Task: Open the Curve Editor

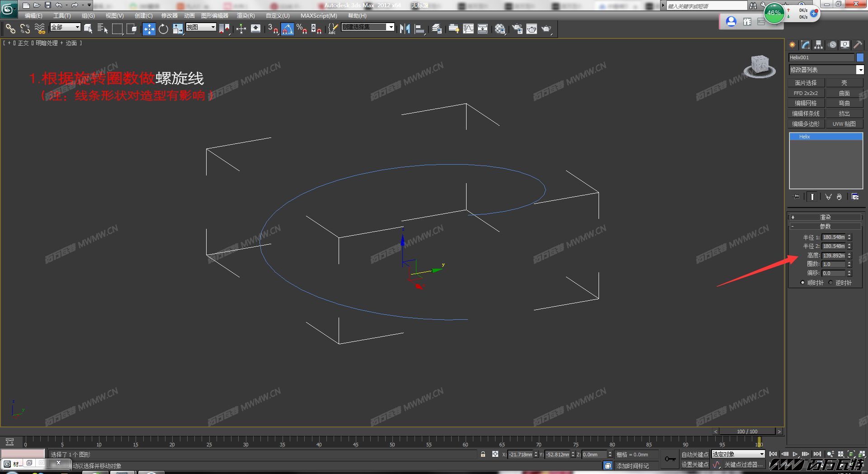Action: [468, 29]
